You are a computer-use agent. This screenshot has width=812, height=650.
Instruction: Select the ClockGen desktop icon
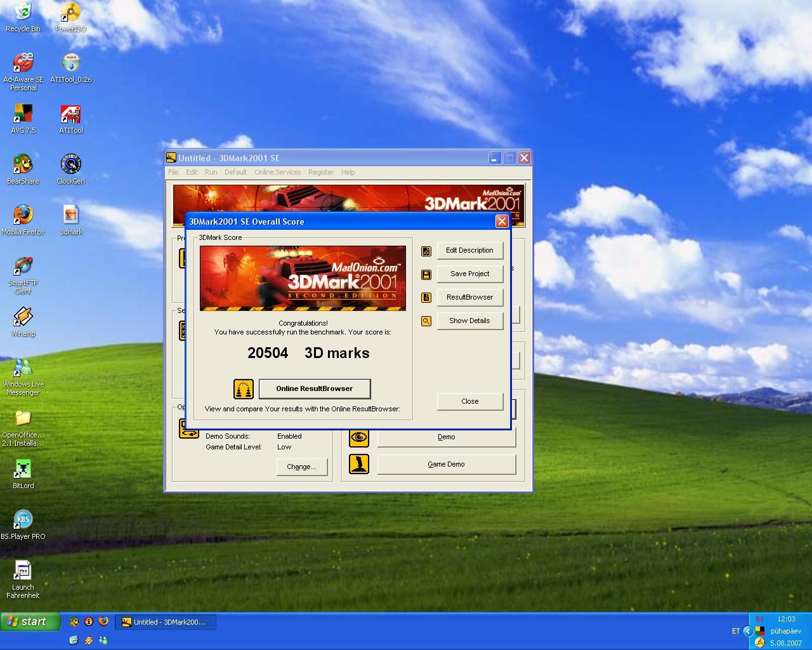[70, 169]
